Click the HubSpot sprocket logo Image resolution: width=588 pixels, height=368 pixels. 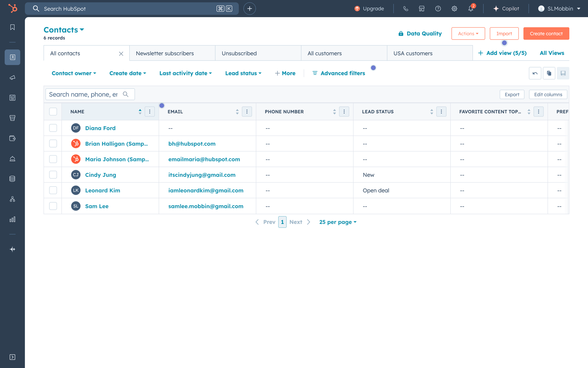(x=13, y=8)
